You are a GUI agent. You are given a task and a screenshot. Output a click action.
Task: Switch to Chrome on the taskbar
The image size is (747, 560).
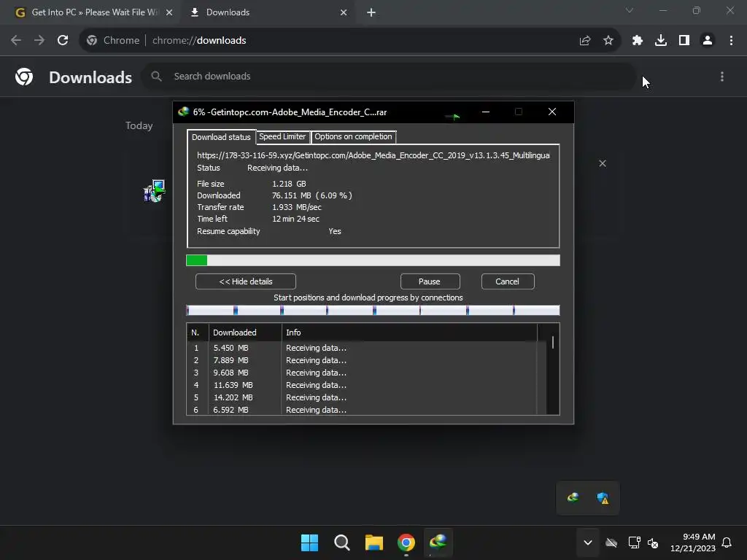(406, 542)
